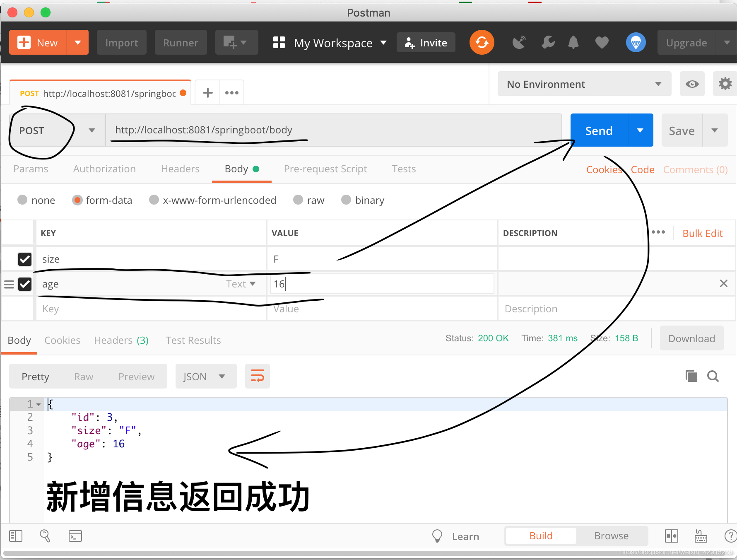The height and width of the screenshot is (560, 737).
Task: Click the Send button
Action: (x=599, y=130)
